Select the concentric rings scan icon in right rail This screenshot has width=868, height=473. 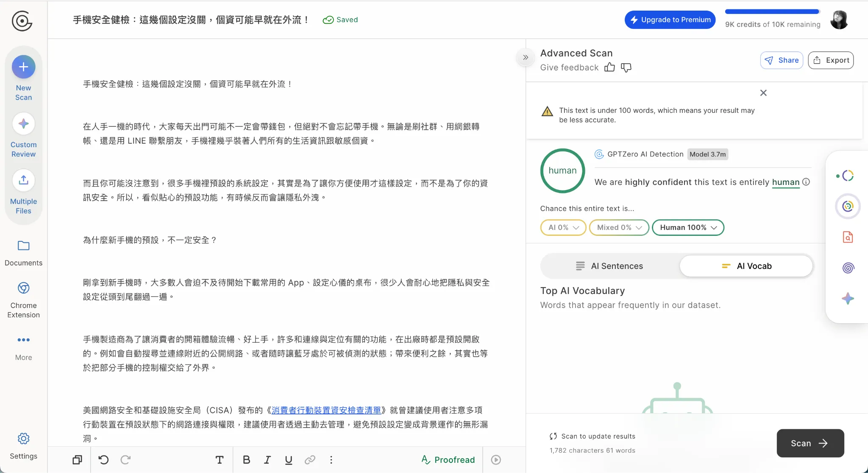point(848,206)
